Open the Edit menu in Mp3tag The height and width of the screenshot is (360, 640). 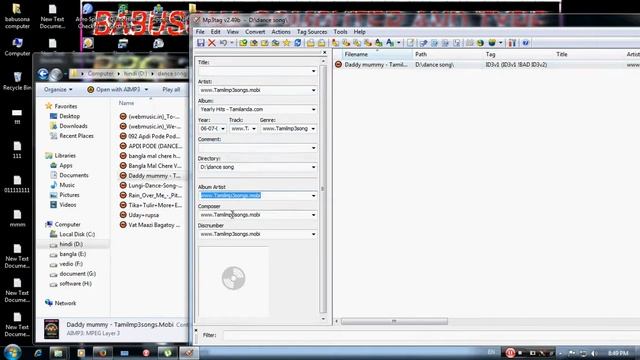[x=216, y=32]
